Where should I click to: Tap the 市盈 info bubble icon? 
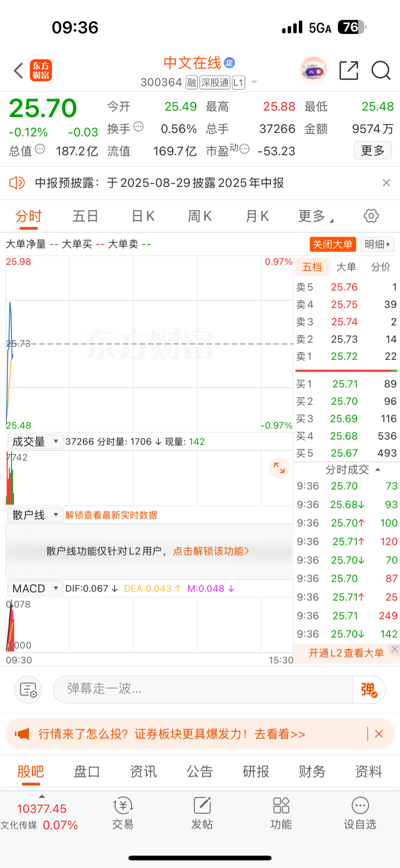tap(244, 149)
